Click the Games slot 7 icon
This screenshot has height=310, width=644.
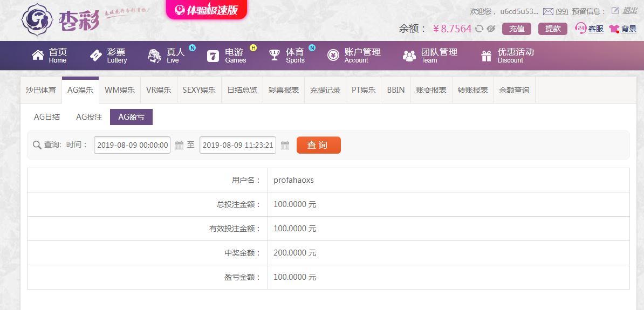(213, 56)
